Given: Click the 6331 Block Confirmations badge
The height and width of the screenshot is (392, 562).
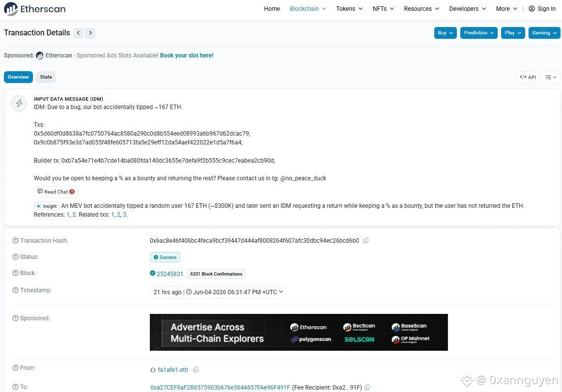Looking at the screenshot, I should pyautogui.click(x=216, y=274).
